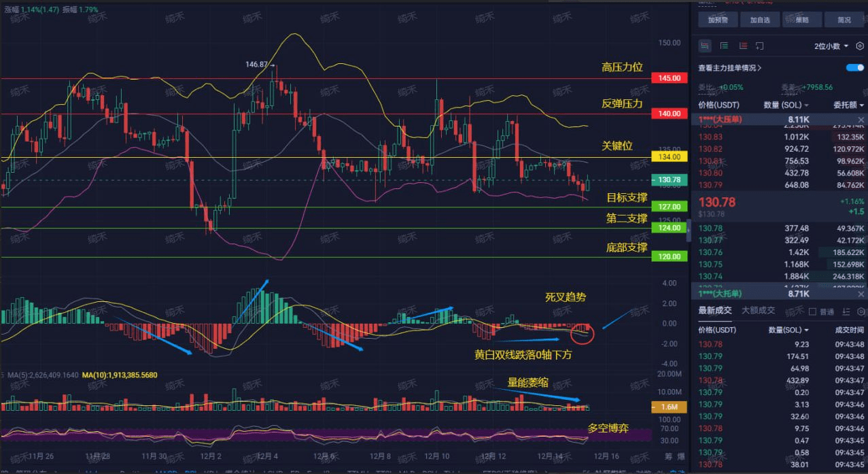The height and width of the screenshot is (474, 868).
Task: Expand 查看主力挂单情况 link
Action: (730, 68)
